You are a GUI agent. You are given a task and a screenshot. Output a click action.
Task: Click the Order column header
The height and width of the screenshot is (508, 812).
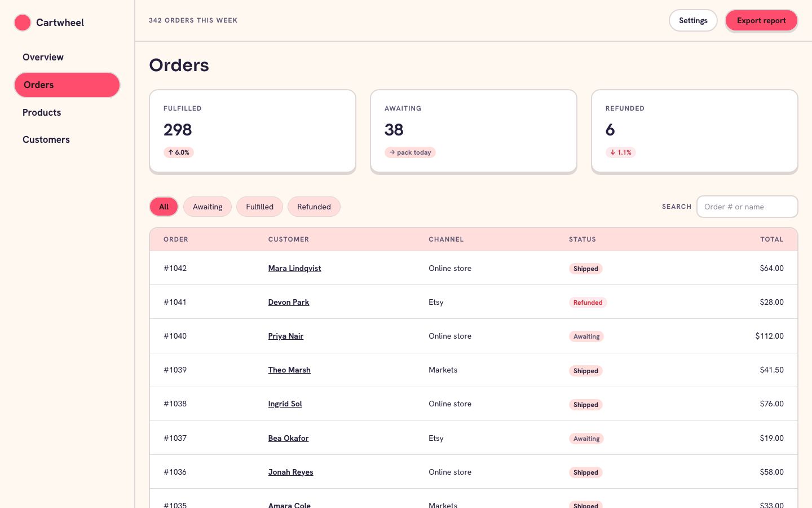point(176,239)
